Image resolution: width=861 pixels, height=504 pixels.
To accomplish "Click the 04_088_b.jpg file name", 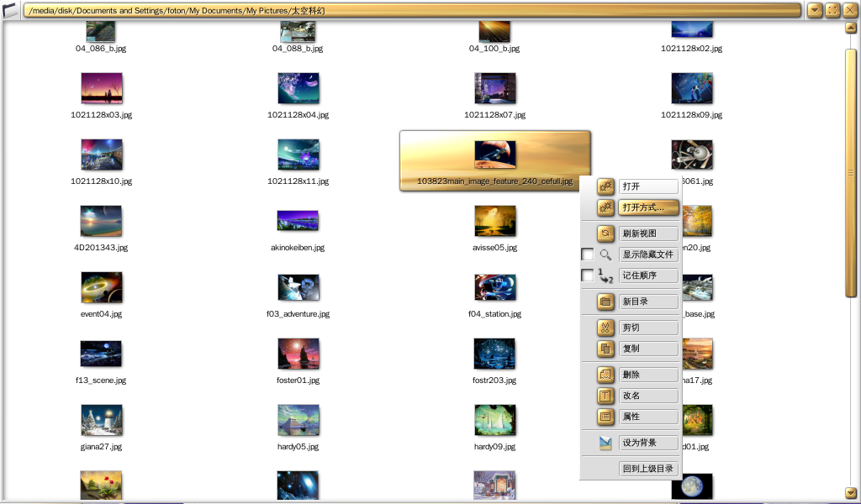I will [x=298, y=48].
